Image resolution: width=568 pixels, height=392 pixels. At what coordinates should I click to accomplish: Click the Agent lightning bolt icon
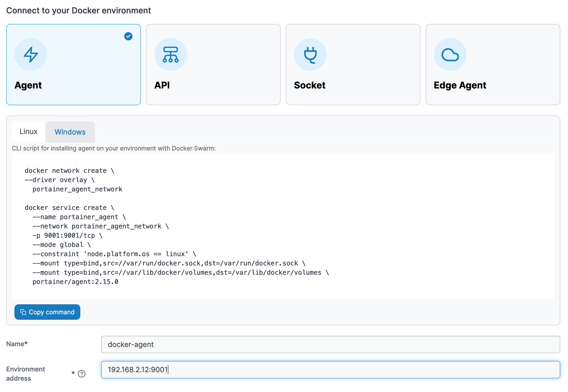point(31,55)
